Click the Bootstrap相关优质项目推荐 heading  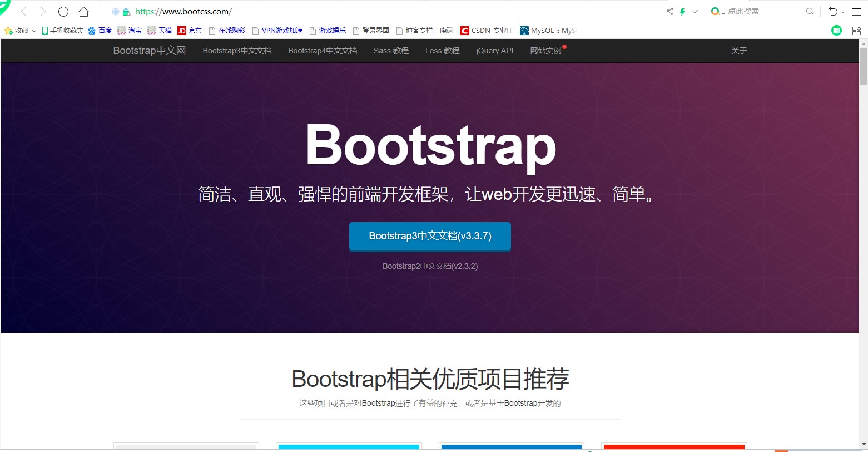(x=430, y=379)
